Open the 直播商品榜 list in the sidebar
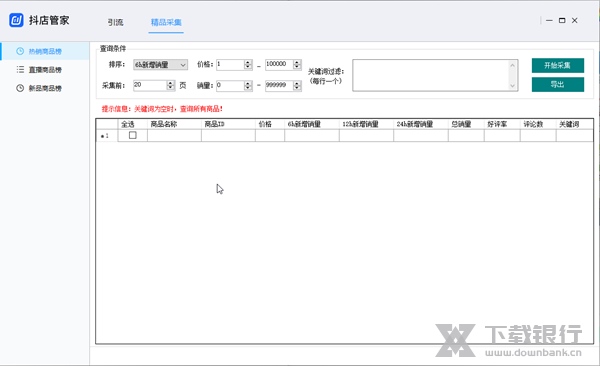 (x=45, y=70)
